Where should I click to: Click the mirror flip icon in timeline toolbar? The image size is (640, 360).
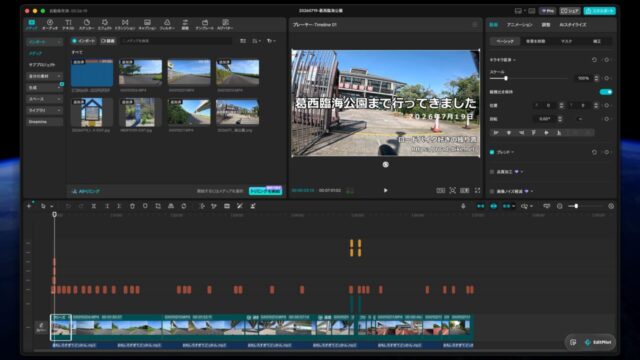tap(171, 206)
